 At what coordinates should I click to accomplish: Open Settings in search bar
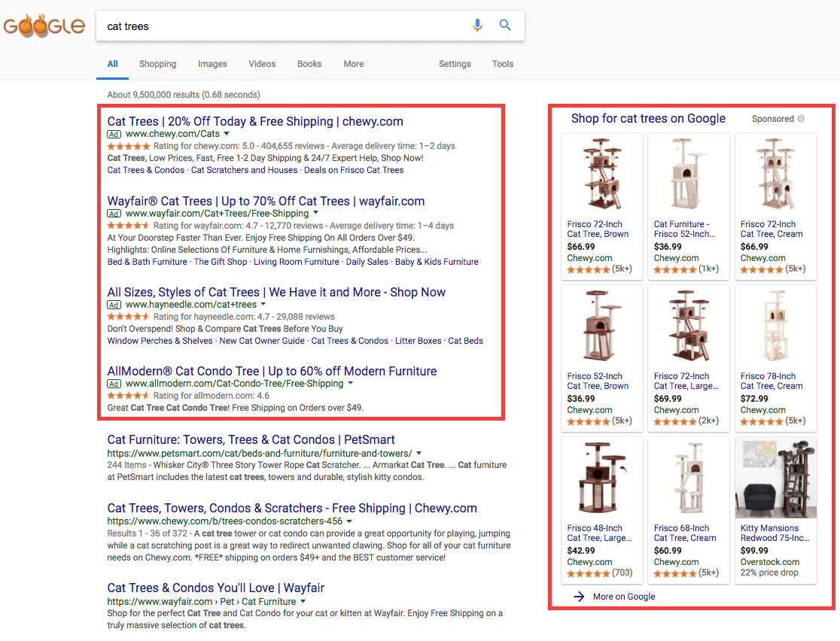coord(455,64)
